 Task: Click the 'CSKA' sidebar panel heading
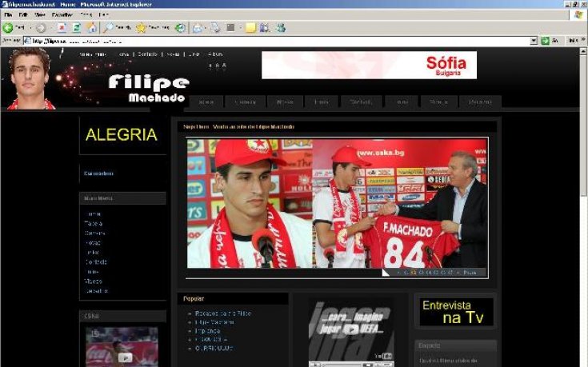[92, 316]
